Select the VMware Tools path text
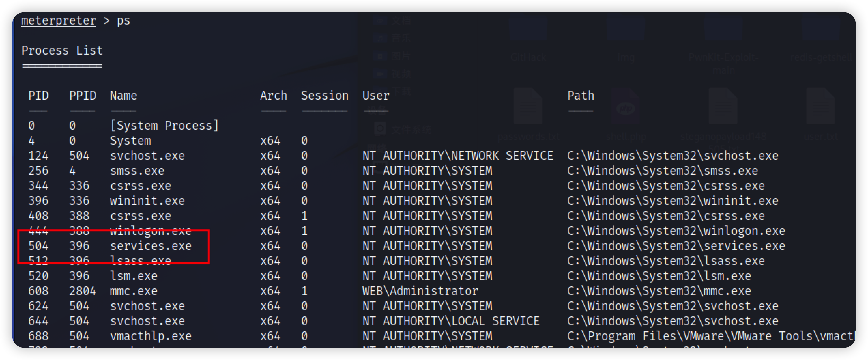This screenshot has width=868, height=360. 710,336
